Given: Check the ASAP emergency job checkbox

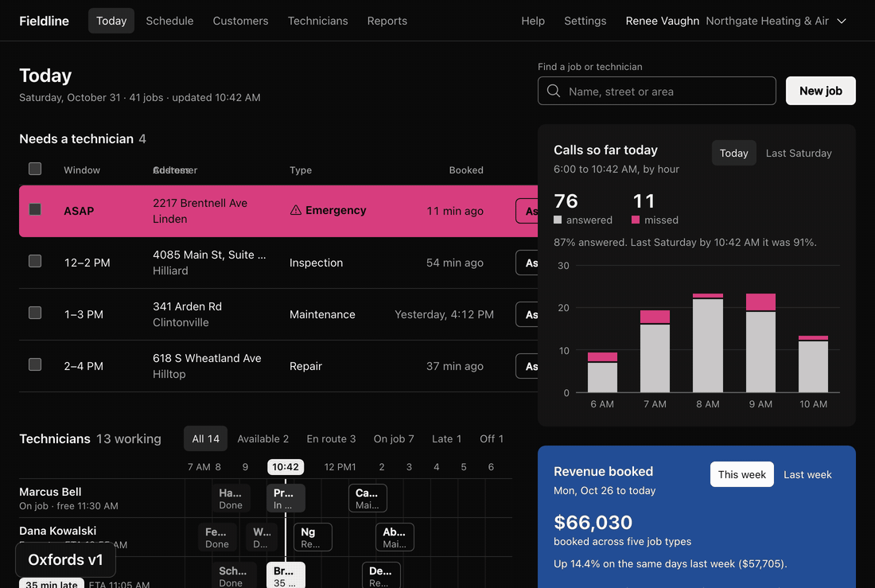Looking at the screenshot, I should tap(35, 209).
